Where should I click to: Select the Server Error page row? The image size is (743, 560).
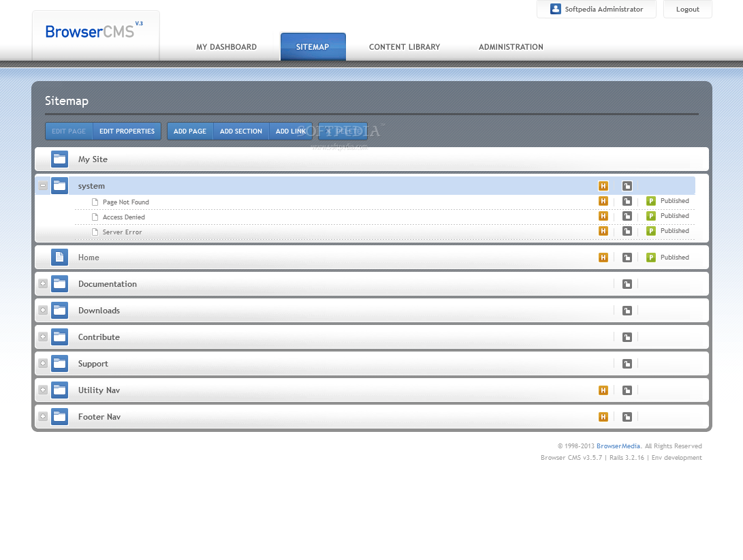point(123,232)
